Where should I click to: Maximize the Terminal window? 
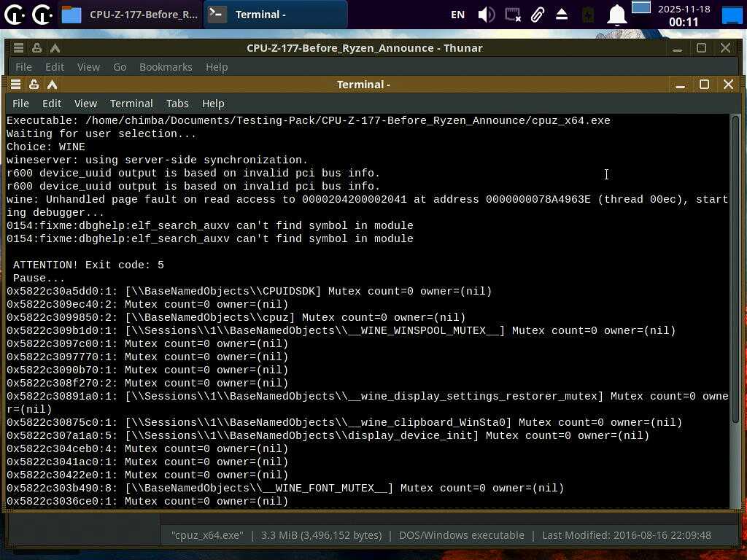click(x=704, y=85)
